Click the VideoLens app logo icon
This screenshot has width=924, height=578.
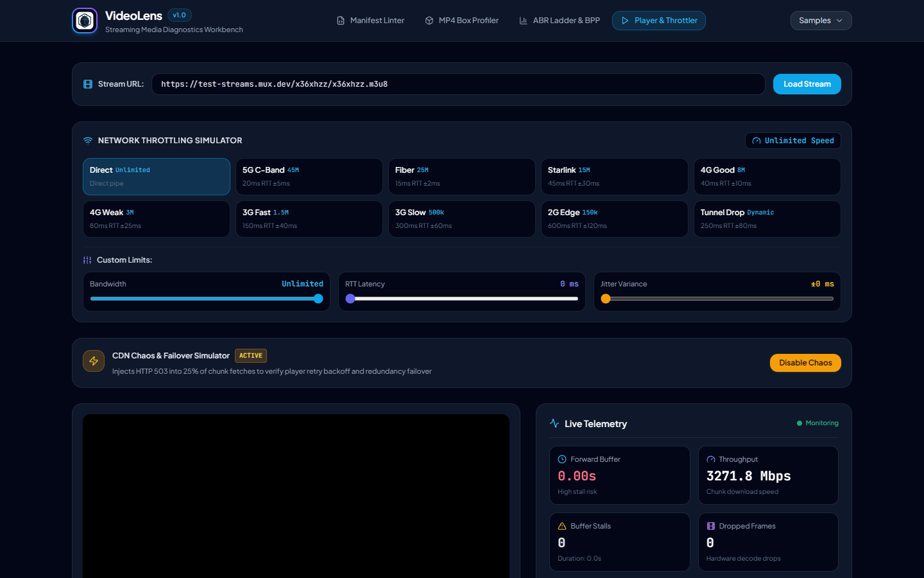pos(85,21)
